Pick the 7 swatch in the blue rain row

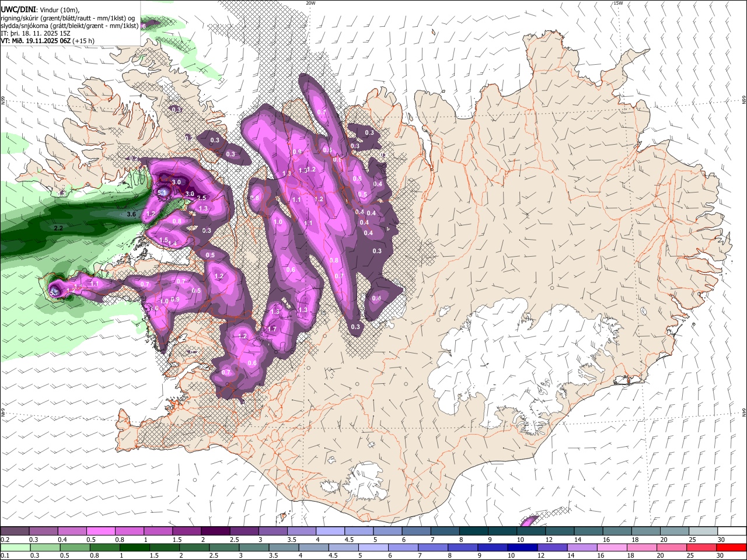tap(432, 547)
